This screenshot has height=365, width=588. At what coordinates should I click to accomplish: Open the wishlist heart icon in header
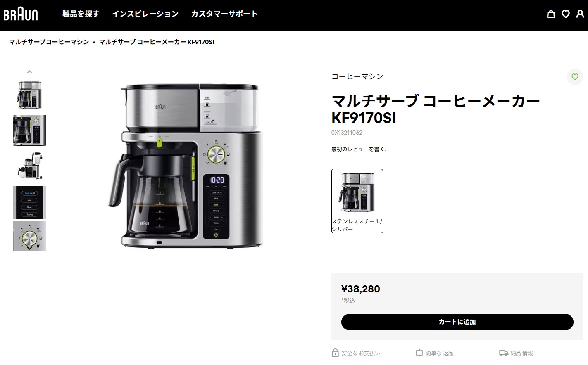pos(566,14)
